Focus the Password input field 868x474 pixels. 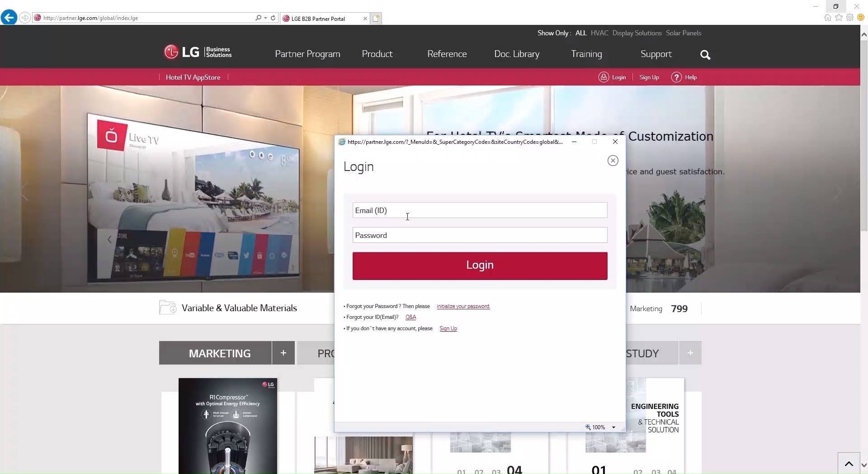[x=480, y=235]
